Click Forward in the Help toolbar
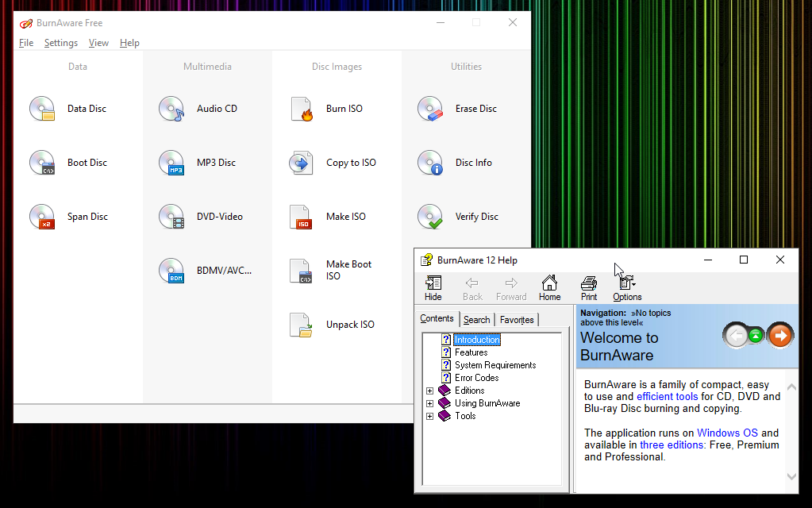The image size is (812, 508). point(511,288)
